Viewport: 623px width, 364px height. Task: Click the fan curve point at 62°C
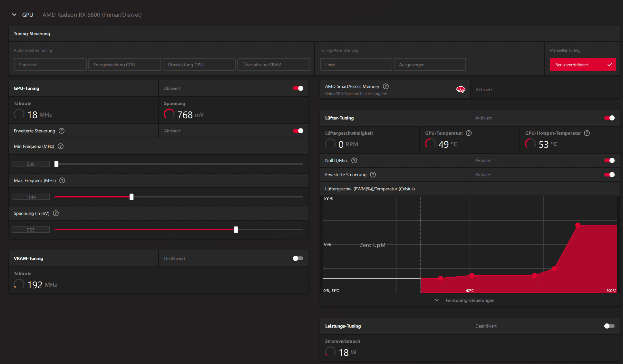(x=472, y=275)
